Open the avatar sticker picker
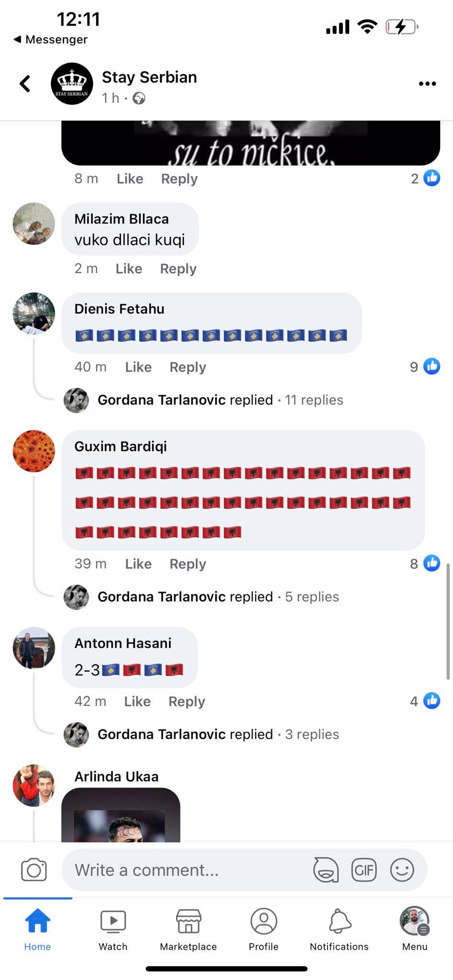The height and width of the screenshot is (980, 453). (x=326, y=870)
